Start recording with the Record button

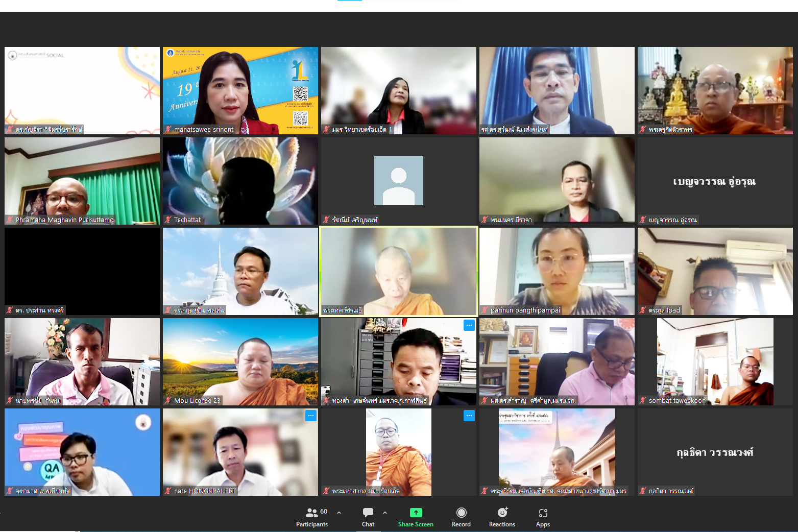(461, 517)
